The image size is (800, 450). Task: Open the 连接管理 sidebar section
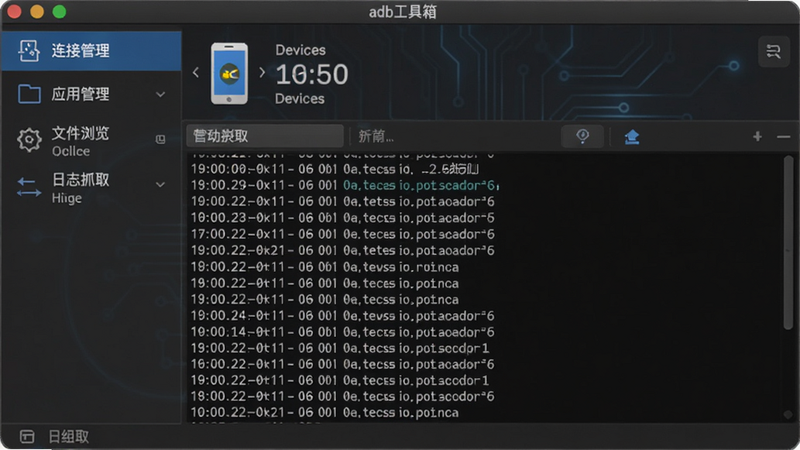click(x=91, y=51)
